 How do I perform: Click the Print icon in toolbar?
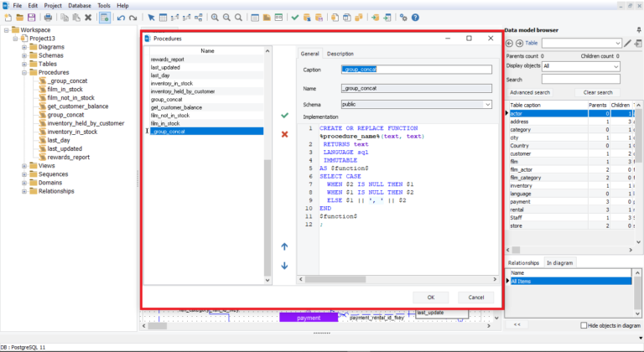(x=48, y=17)
